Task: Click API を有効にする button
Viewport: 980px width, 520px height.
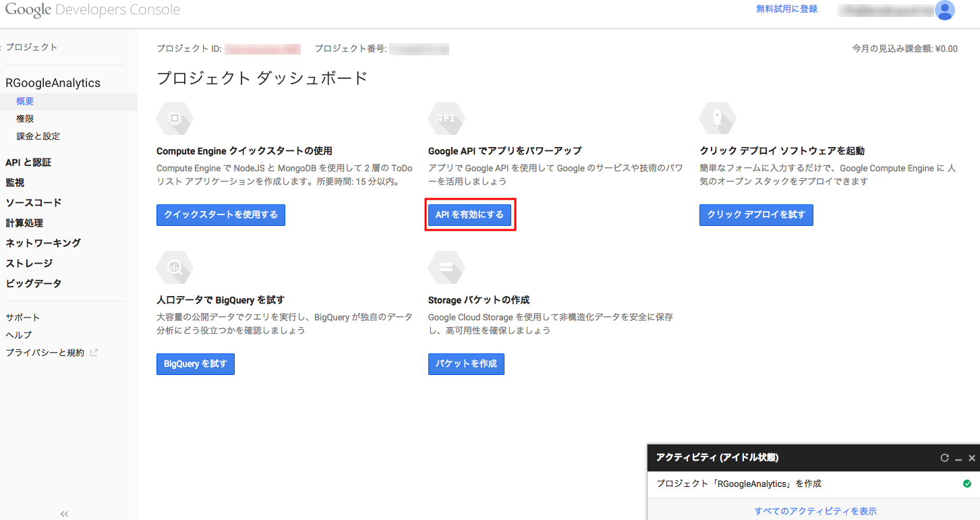Action: tap(470, 215)
